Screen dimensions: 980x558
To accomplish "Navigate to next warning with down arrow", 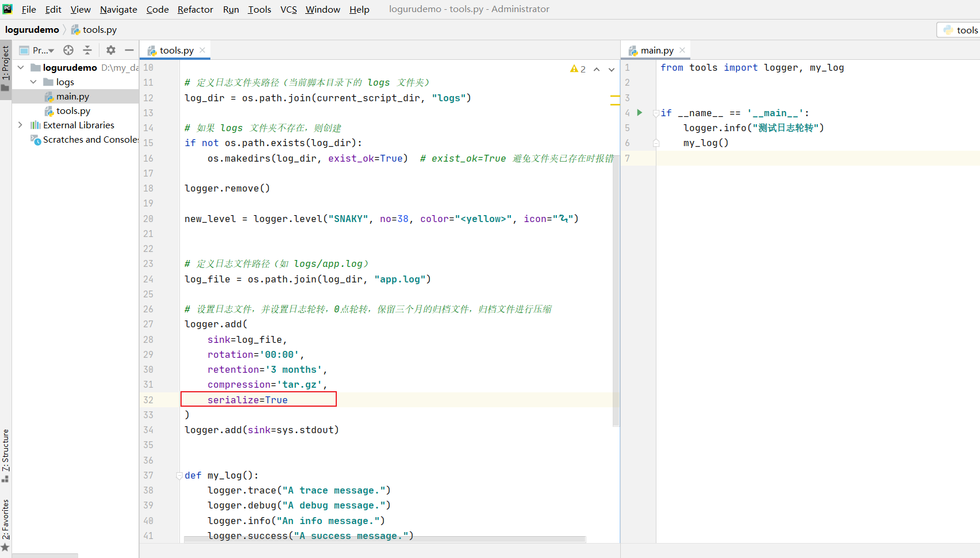I will 611,69.
